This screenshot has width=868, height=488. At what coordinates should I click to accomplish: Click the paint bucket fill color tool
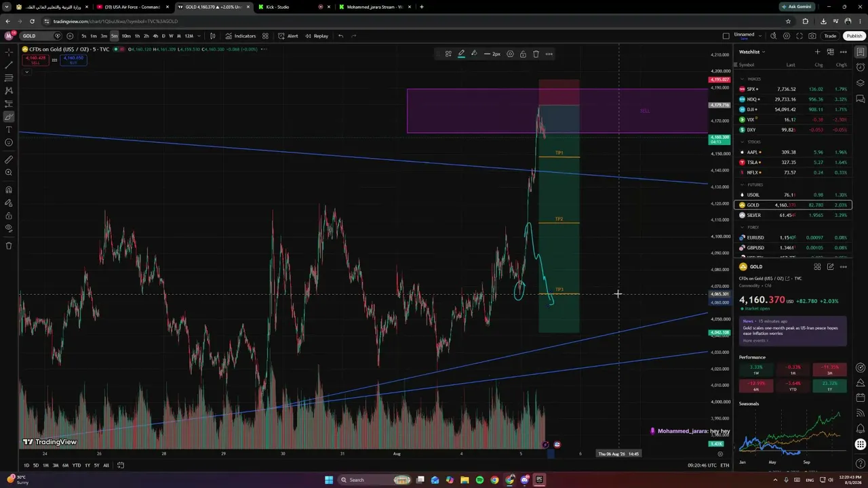click(x=474, y=54)
